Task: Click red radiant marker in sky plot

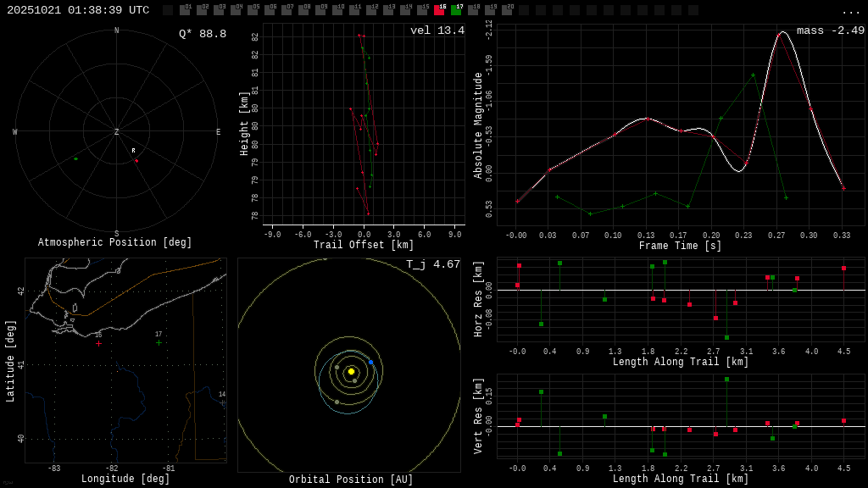Action: point(136,160)
